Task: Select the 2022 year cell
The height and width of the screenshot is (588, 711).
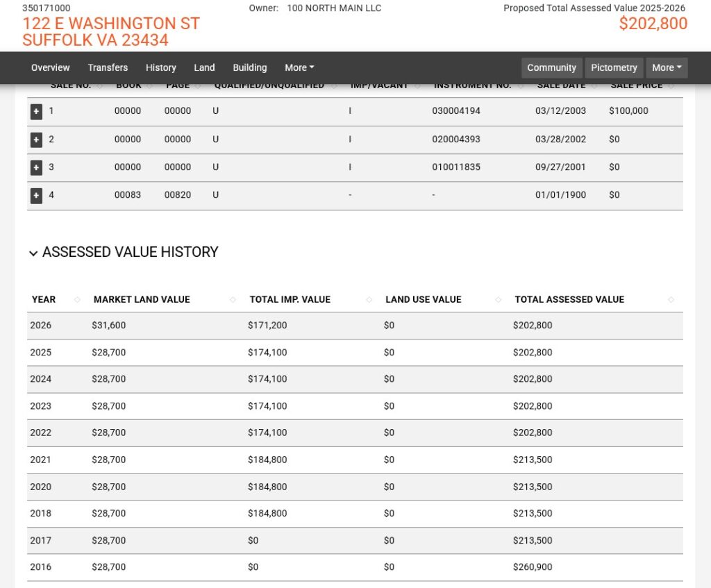Action: (x=41, y=433)
